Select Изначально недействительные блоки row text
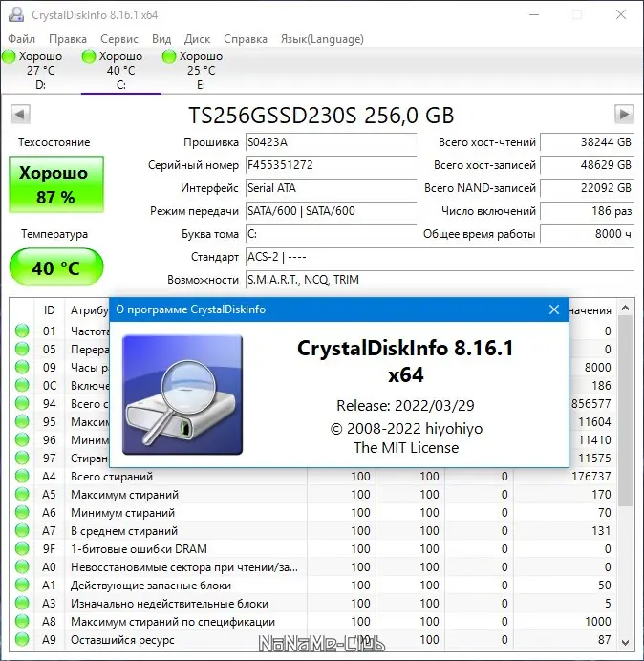 (x=169, y=604)
